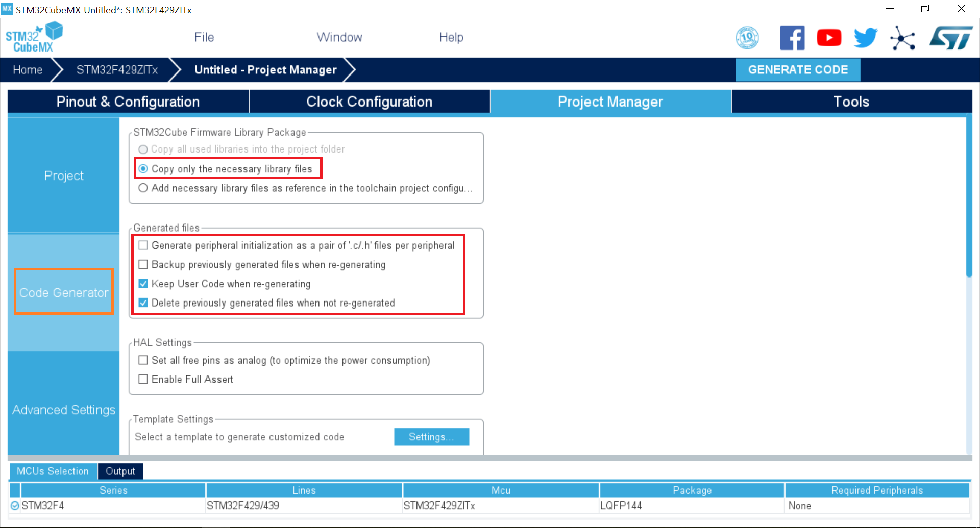Screen dimensions: 980x528
Task: Switch to Pinout & Configuration tab
Action: (128, 102)
